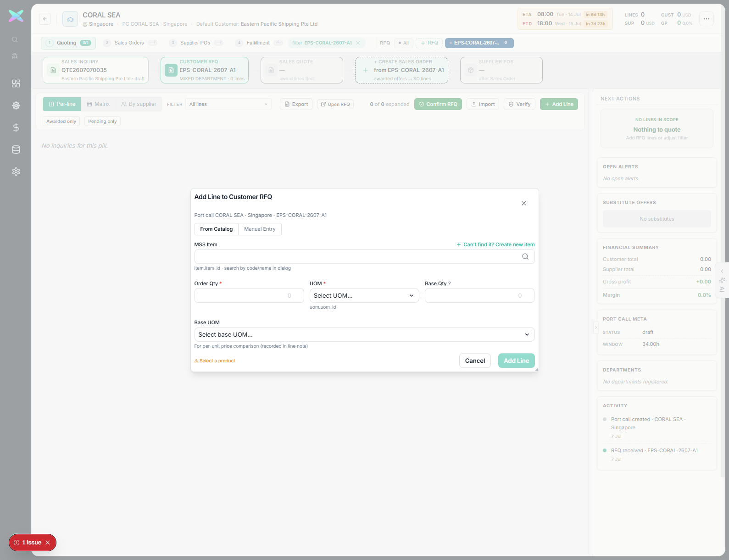Click the Verify button

(519, 104)
